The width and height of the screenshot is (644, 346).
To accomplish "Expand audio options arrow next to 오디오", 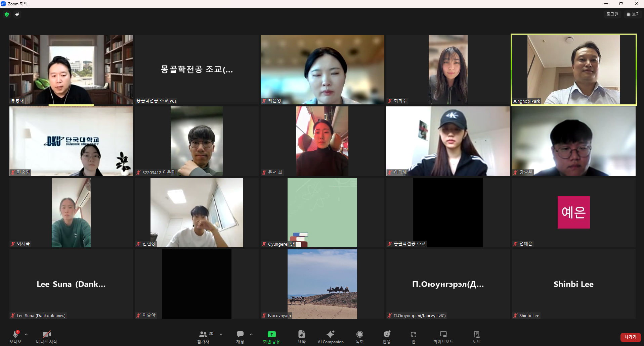I will 26,334.
